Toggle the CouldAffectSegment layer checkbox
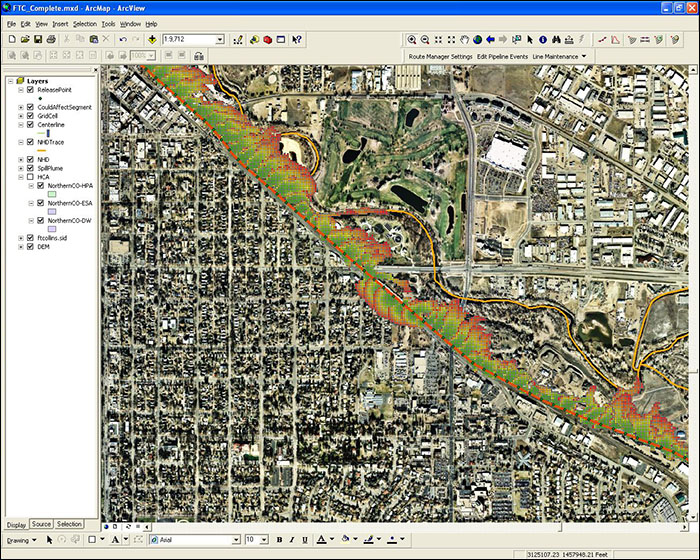Screen dimensions: 700x560 [x=30, y=107]
